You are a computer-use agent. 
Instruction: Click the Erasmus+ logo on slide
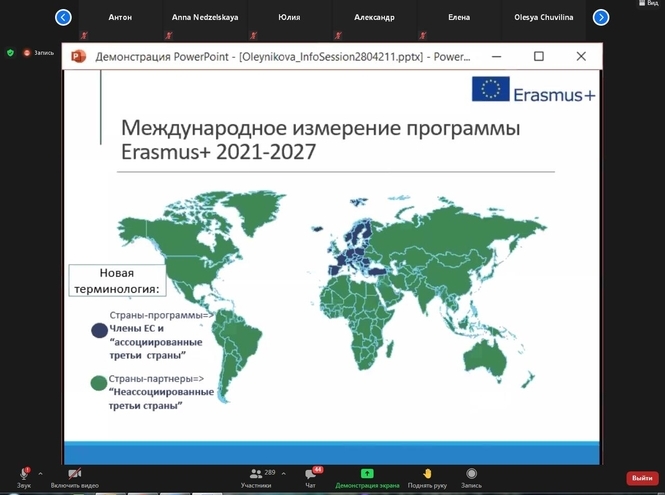coord(534,89)
